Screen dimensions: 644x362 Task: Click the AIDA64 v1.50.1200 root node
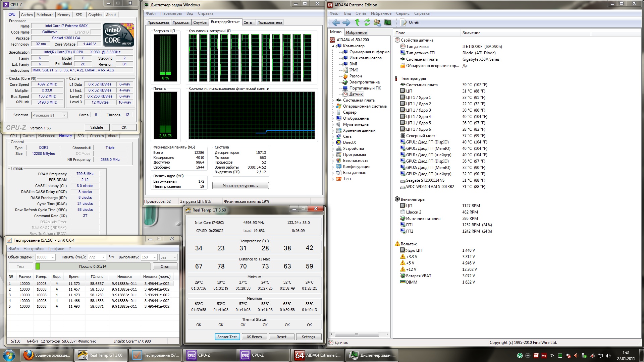350,40
